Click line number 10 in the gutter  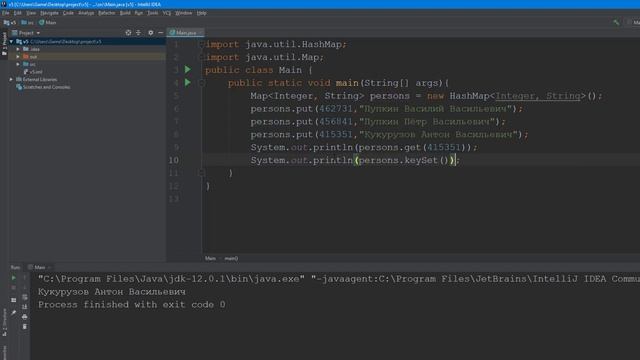pyautogui.click(x=174, y=160)
